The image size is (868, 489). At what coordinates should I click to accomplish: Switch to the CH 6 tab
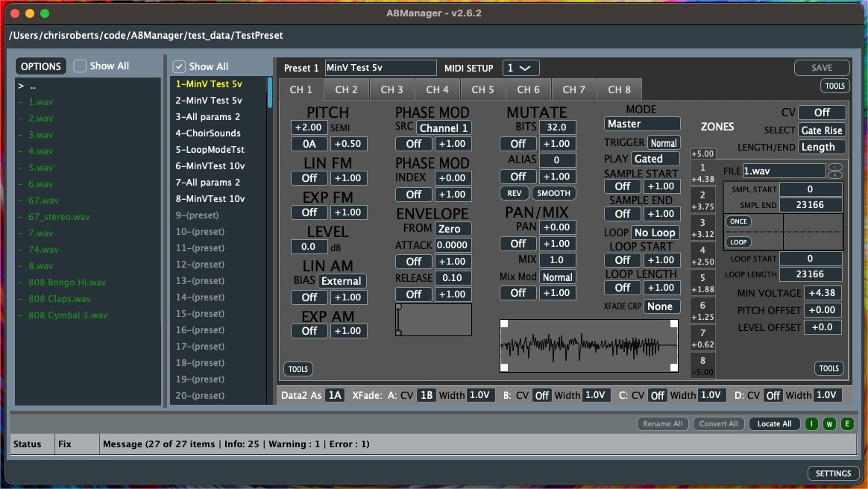click(x=528, y=89)
